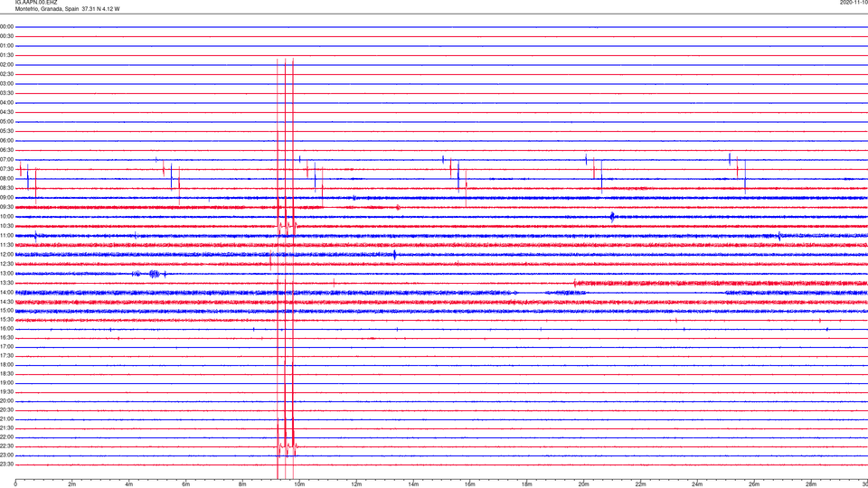Select the 10:00 time label
This screenshot has width=868, height=488.
click(x=7, y=216)
